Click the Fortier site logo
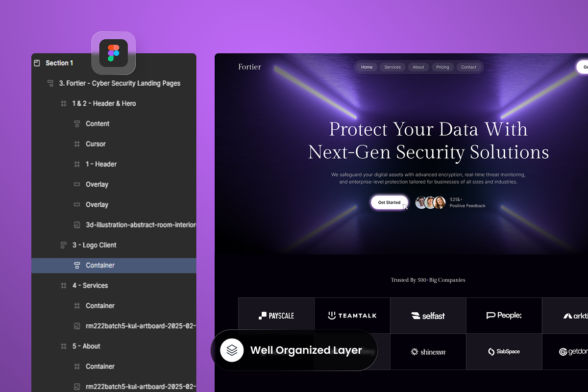The image size is (588, 392). point(250,67)
